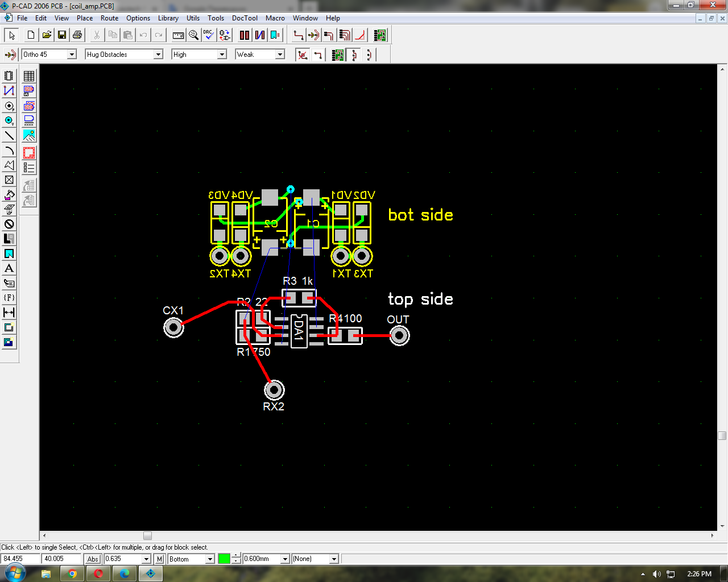The image size is (728, 582).
Task: Select the Place Attribute tag tool
Action: coord(9,283)
